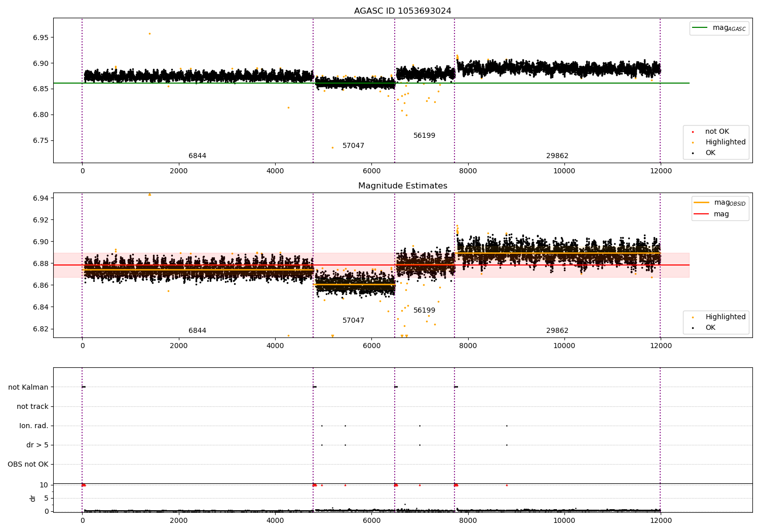
Task: Click the 6.95 y-axis tick label
Action: [41, 38]
